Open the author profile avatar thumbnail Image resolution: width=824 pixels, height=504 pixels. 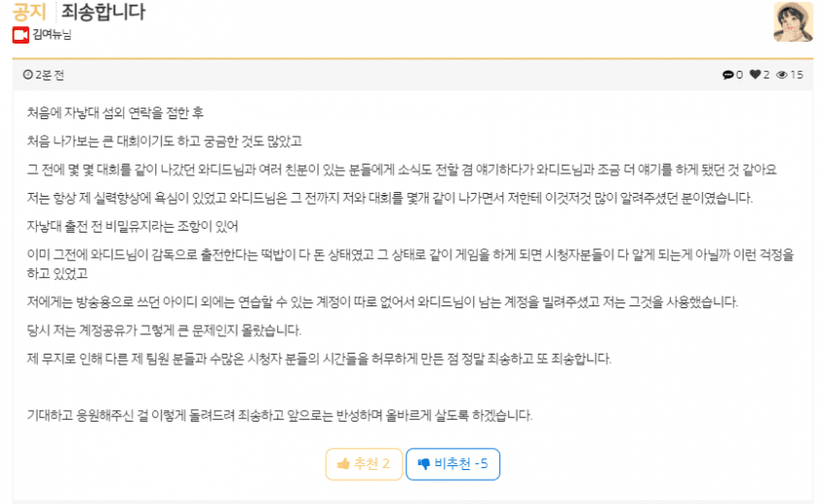(x=793, y=21)
